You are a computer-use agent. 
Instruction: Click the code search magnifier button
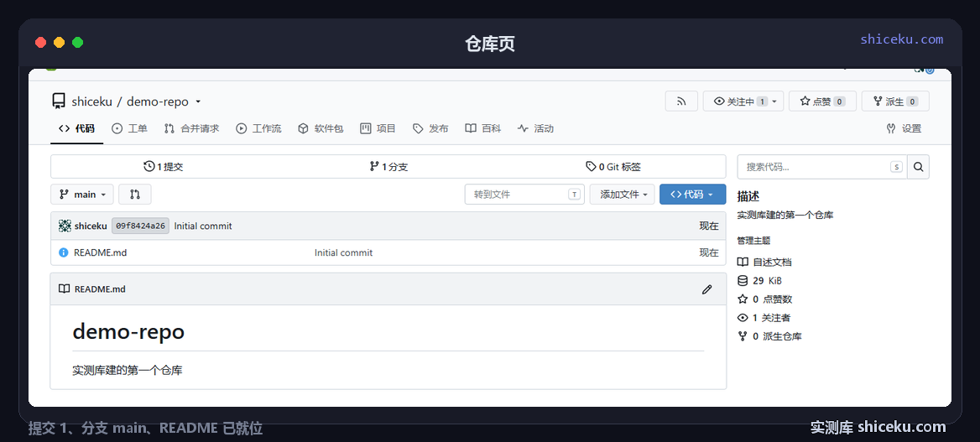click(x=918, y=167)
